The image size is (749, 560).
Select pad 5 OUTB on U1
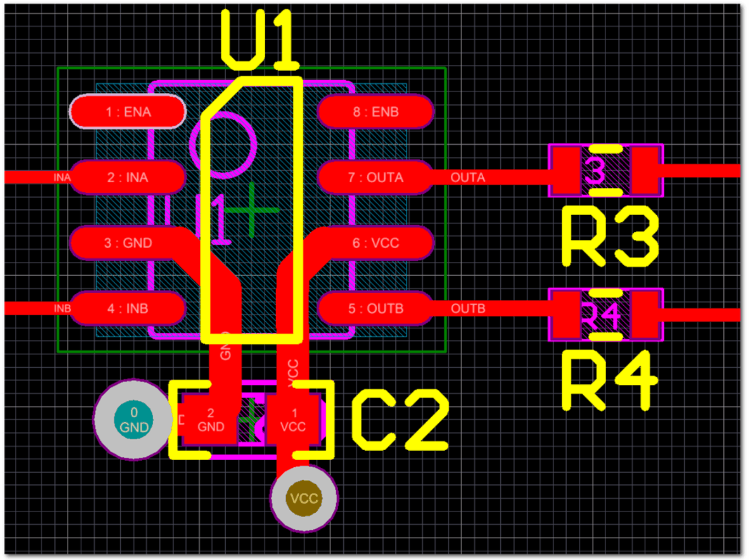click(376, 308)
